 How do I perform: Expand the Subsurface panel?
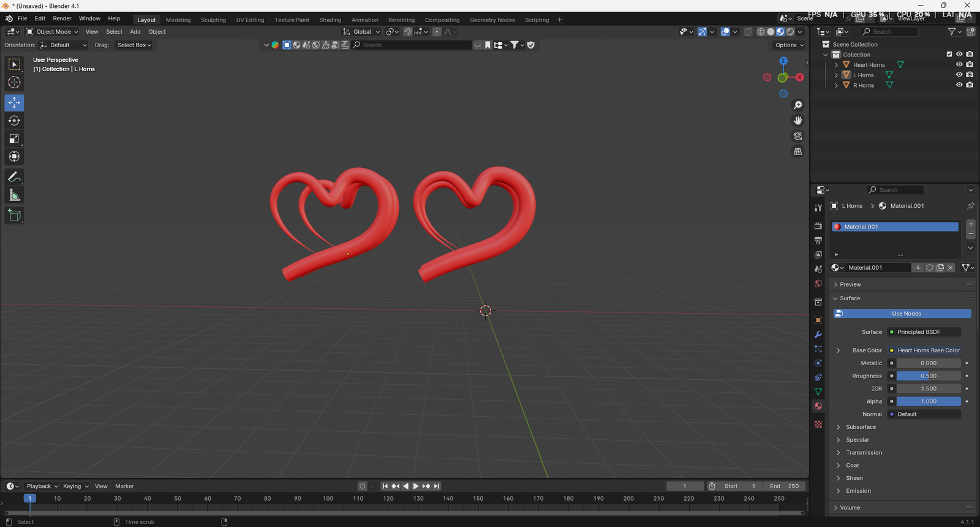click(x=861, y=427)
